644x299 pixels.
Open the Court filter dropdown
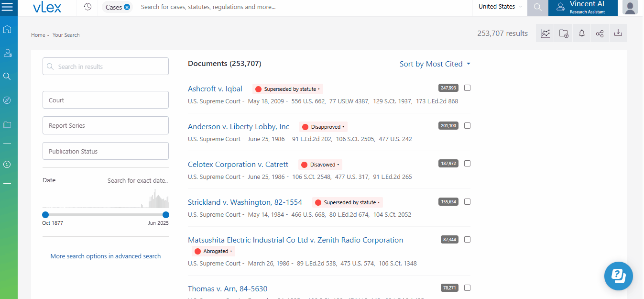tap(105, 100)
